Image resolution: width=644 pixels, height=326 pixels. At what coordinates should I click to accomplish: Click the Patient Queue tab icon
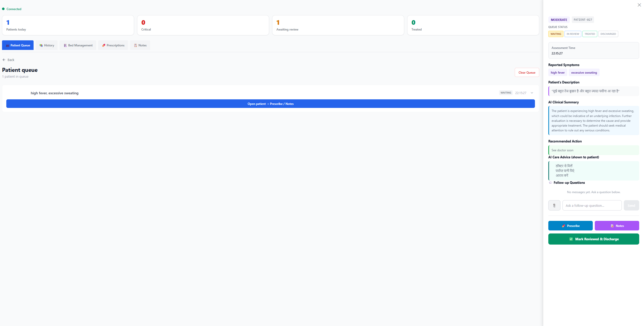(x=8, y=45)
